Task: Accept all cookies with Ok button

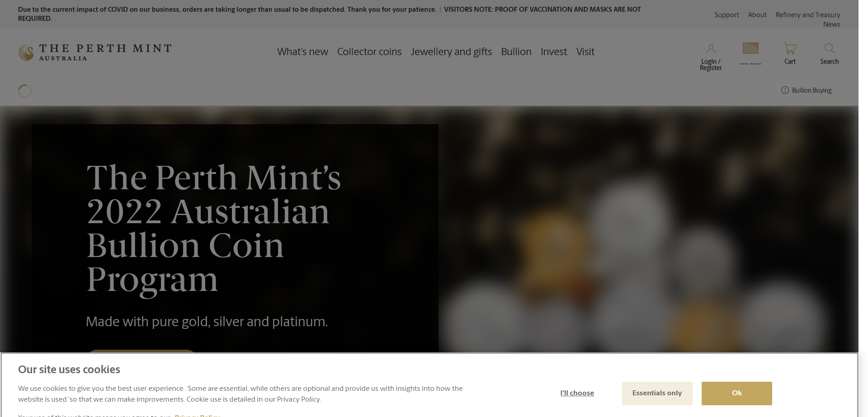Action: tap(737, 394)
